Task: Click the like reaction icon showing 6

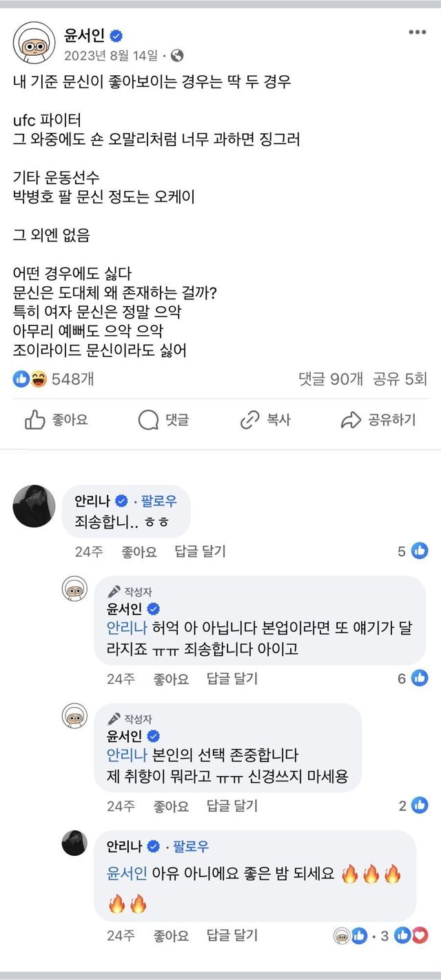Action: click(419, 678)
